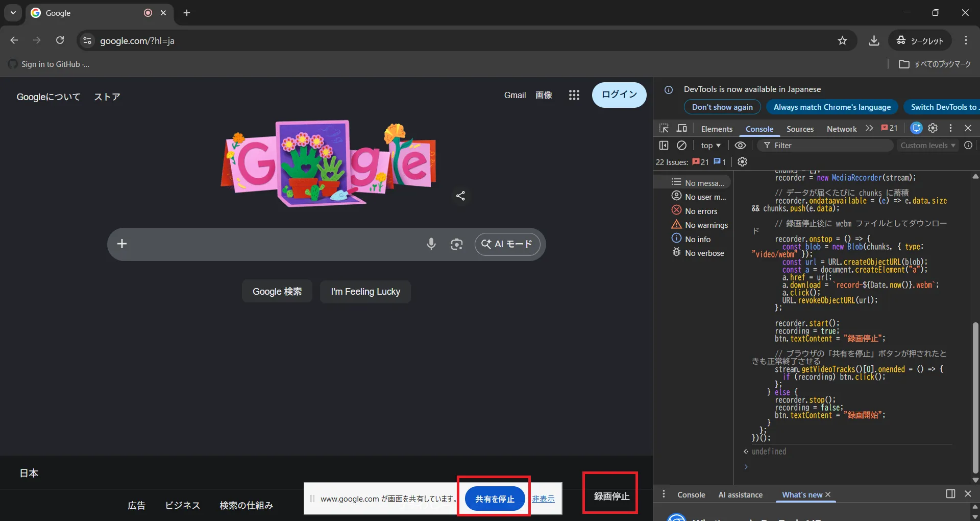The width and height of the screenshot is (980, 521).
Task: Close the What's new drawer tab
Action: [828, 494]
